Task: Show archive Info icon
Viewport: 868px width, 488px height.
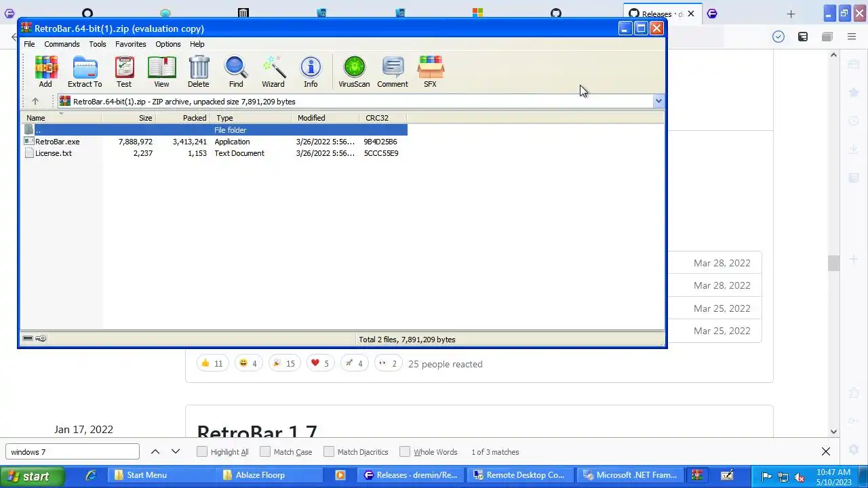Action: pyautogui.click(x=311, y=72)
